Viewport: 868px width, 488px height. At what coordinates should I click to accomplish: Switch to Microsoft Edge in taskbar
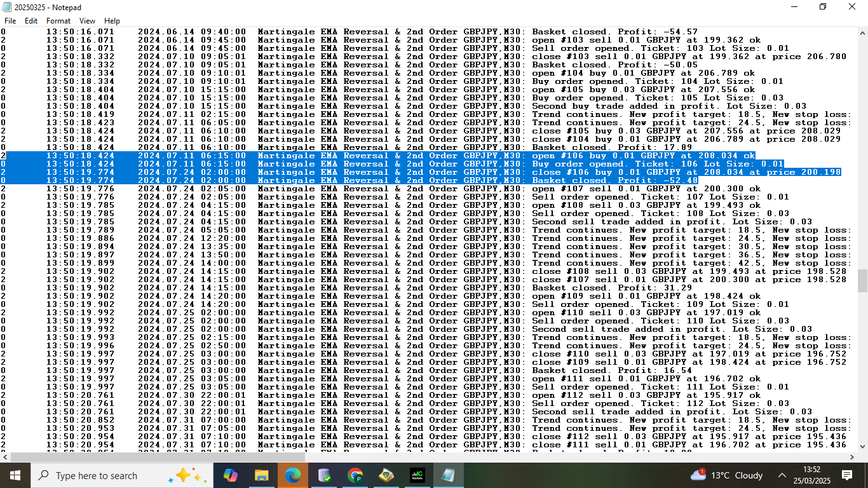pos(292,475)
